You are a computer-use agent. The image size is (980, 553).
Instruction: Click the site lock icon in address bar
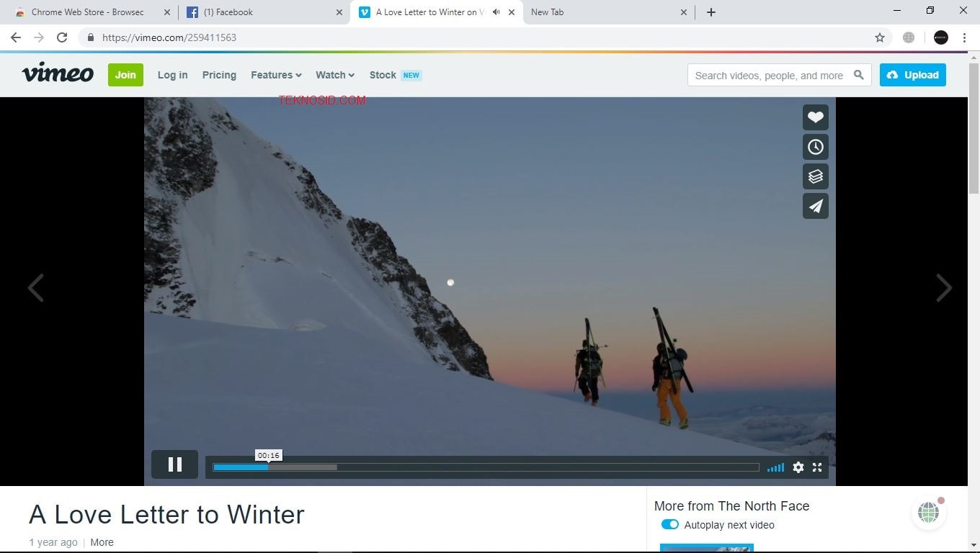90,37
